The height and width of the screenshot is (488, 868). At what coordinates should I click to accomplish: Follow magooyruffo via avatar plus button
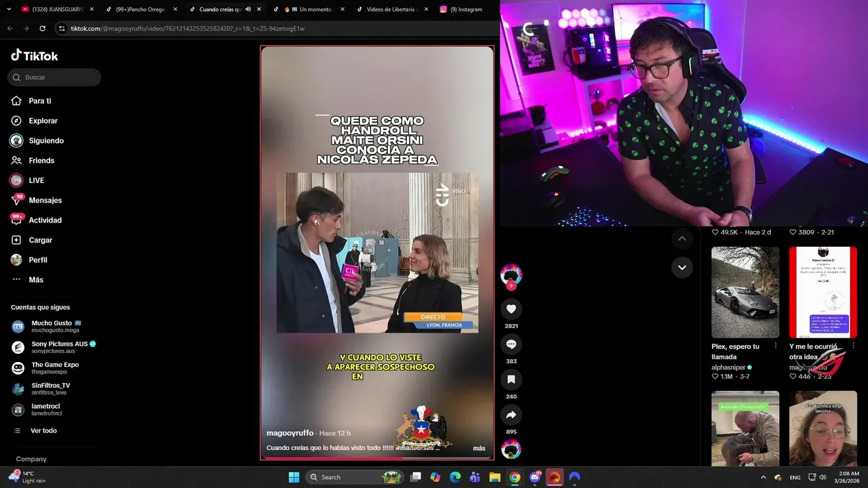click(511, 285)
